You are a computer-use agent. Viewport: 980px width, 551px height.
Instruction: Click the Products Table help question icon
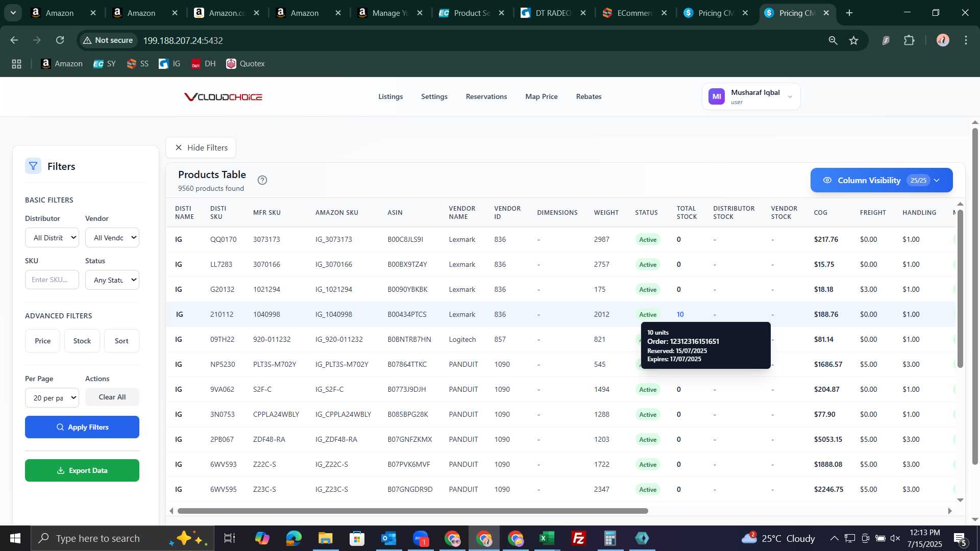(x=262, y=180)
